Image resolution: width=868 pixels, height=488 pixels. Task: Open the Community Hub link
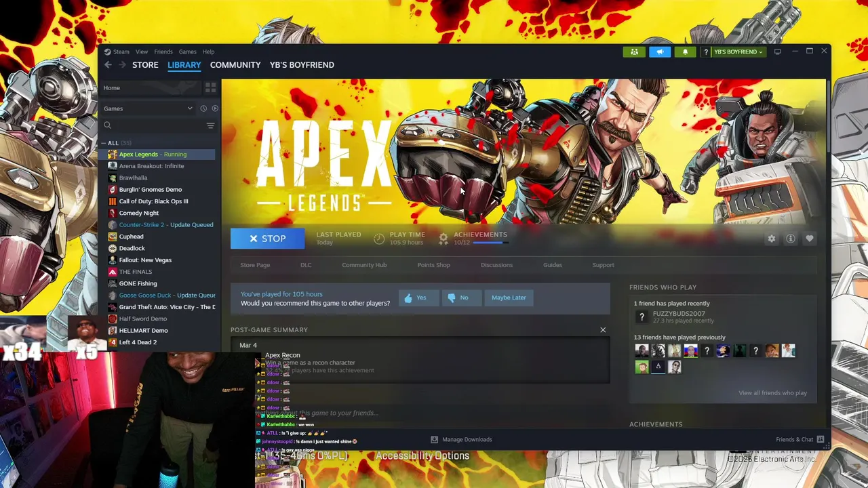[x=364, y=265]
